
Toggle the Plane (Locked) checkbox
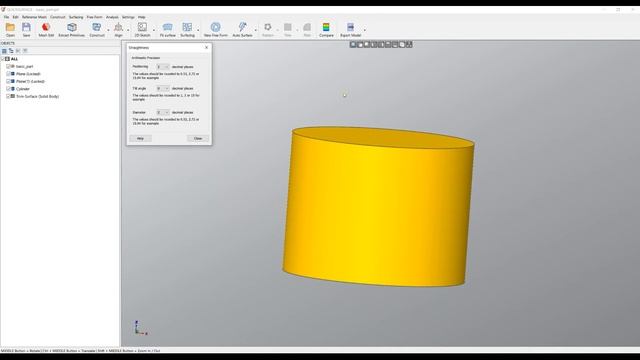(8, 74)
